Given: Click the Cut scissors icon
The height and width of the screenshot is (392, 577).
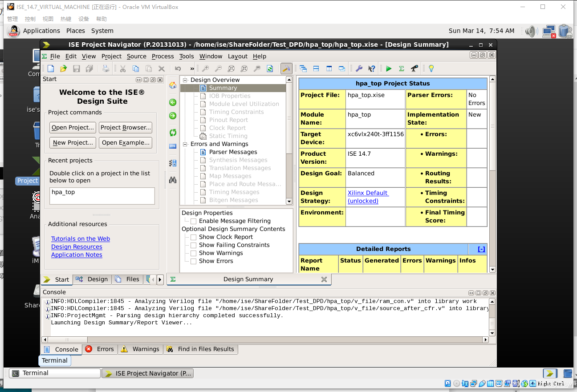Looking at the screenshot, I should click(122, 69).
